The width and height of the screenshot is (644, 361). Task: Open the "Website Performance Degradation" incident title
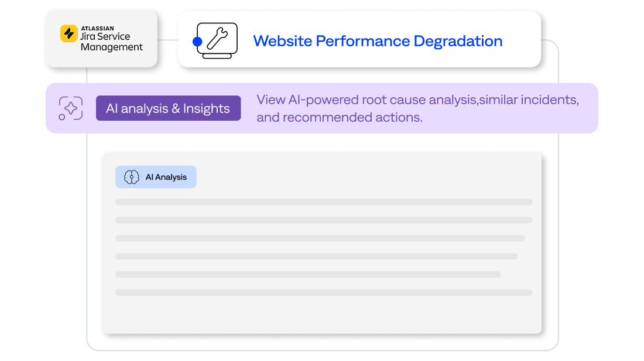click(x=378, y=41)
